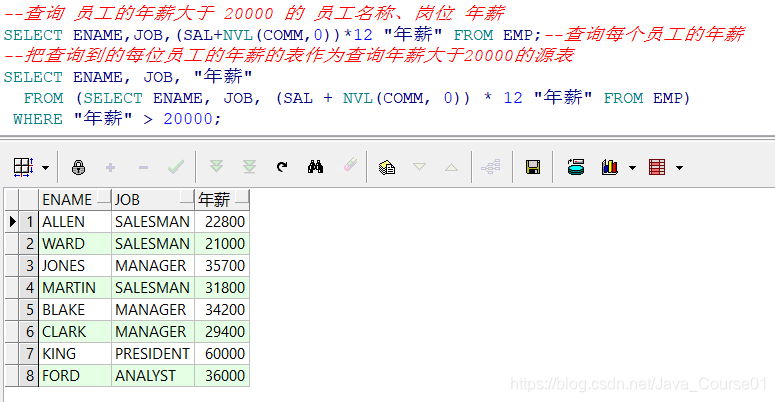
Task: Click the 22800 salary cell
Action: (222, 222)
